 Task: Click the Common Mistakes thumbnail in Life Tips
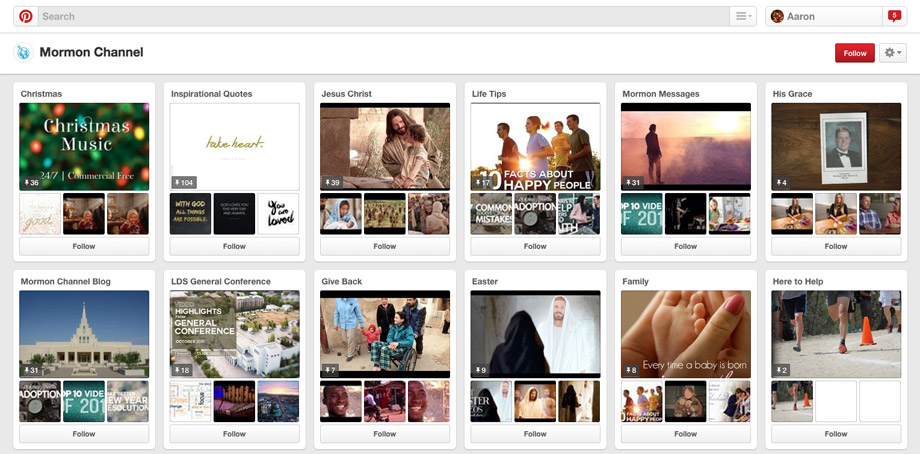click(x=491, y=214)
